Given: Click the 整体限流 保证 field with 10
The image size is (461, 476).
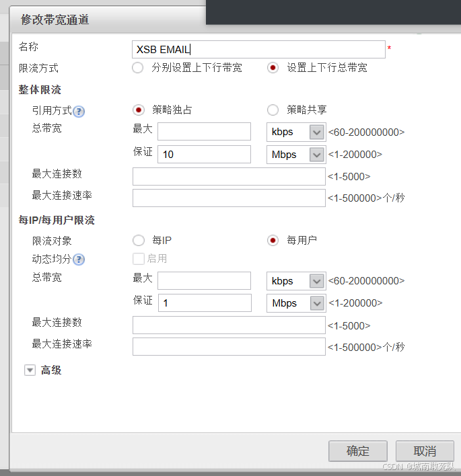Looking at the screenshot, I should 204,154.
